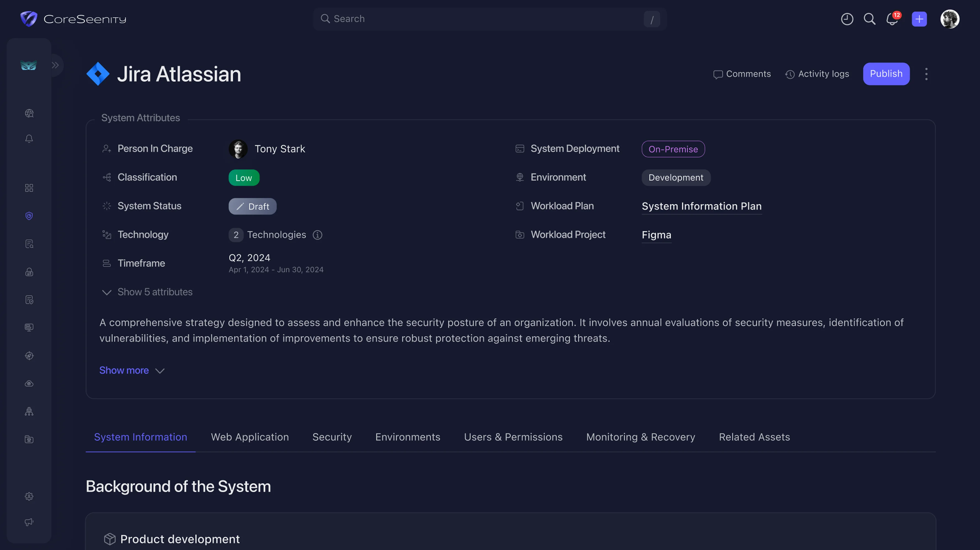Select the highlighted shield icon in sidebar
This screenshot has height=550, width=980.
tap(29, 216)
